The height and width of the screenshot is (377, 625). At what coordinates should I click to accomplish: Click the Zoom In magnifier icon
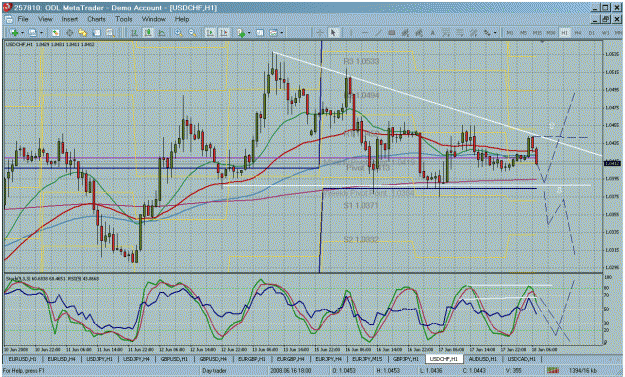pyautogui.click(x=179, y=33)
